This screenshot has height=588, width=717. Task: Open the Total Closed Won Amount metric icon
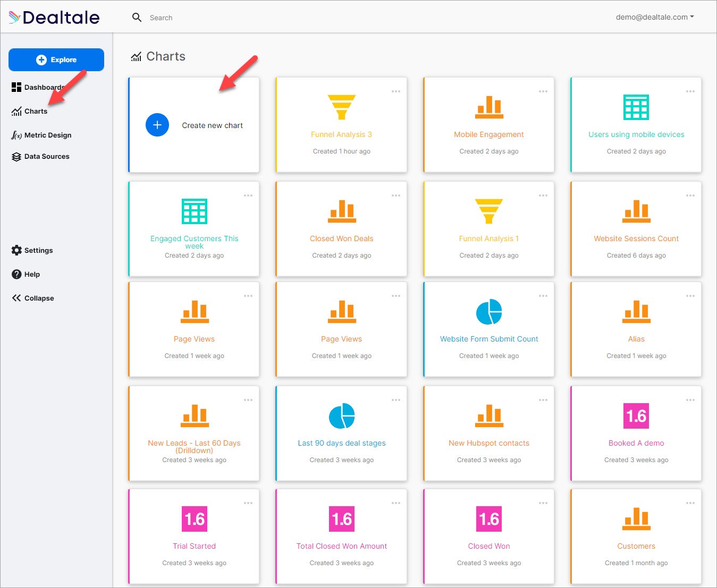pos(342,519)
